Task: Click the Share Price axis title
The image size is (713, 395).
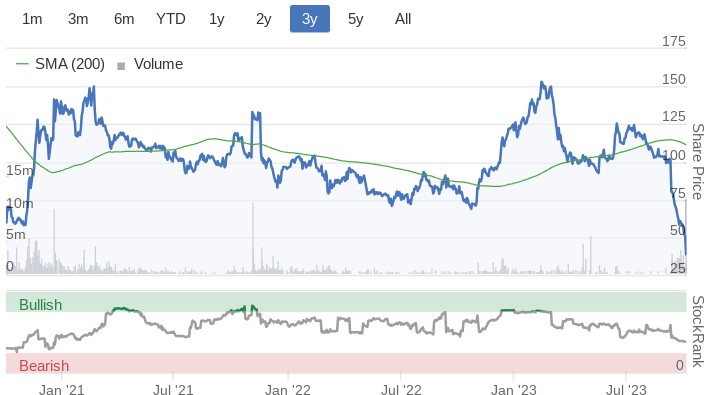Action: [x=698, y=162]
